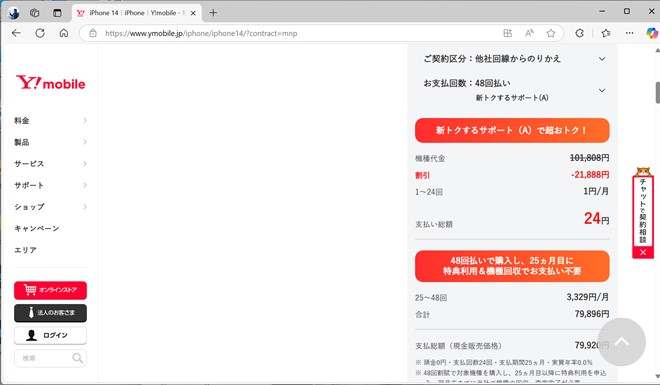The width and height of the screenshot is (660, 385).
Task: Go to browser home page icon
Action: coord(64,33)
